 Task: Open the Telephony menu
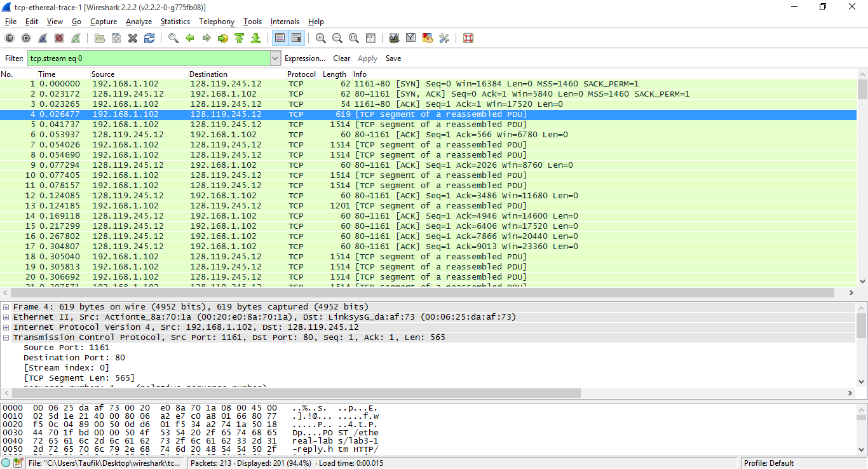point(216,21)
